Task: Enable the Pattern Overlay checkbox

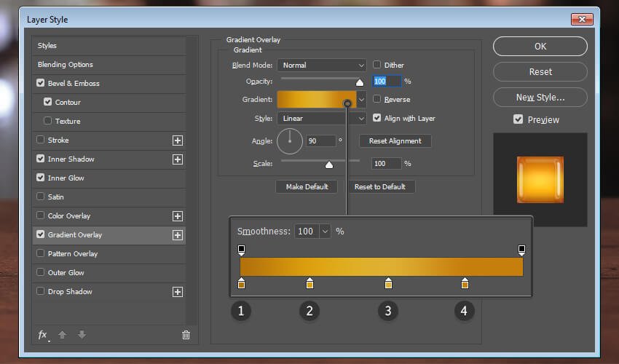Action: tap(40, 253)
